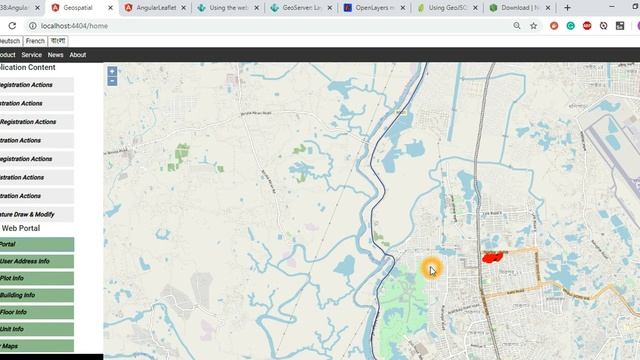
Task: Open the News menu
Action: click(x=56, y=55)
